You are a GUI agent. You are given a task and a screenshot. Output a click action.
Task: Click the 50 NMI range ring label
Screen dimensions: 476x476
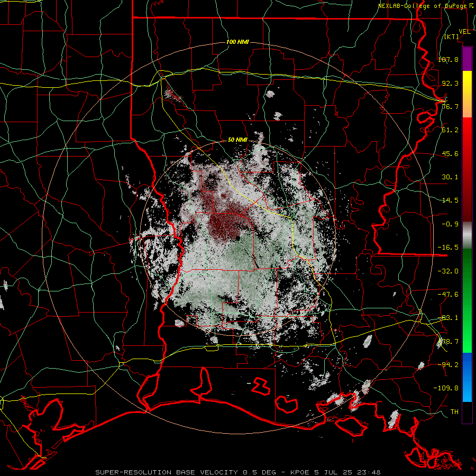click(237, 140)
